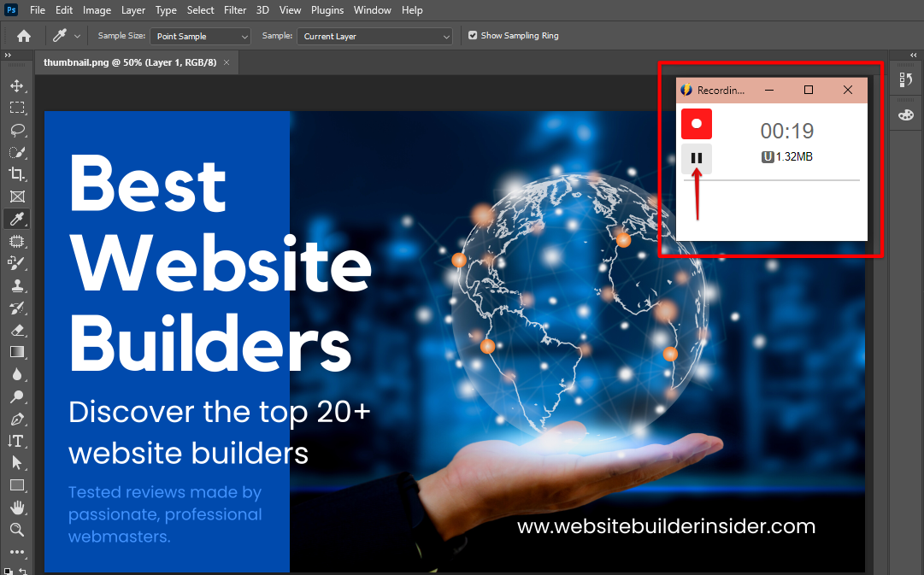Open the Type menu
Screen dimensions: 924x575
tap(166, 10)
